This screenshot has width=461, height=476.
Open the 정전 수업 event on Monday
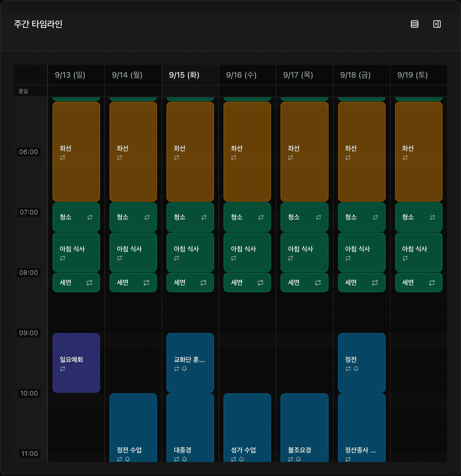[x=133, y=428]
